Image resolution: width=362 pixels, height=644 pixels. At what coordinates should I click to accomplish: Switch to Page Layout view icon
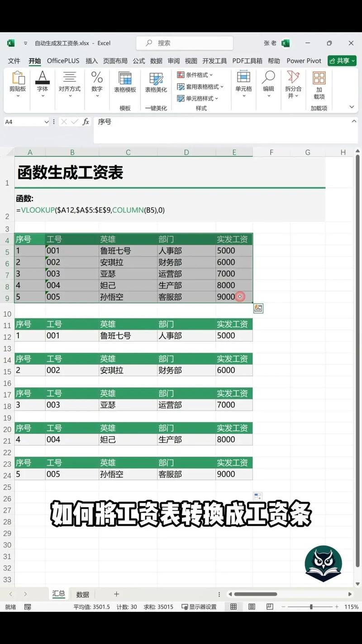[x=252, y=606]
